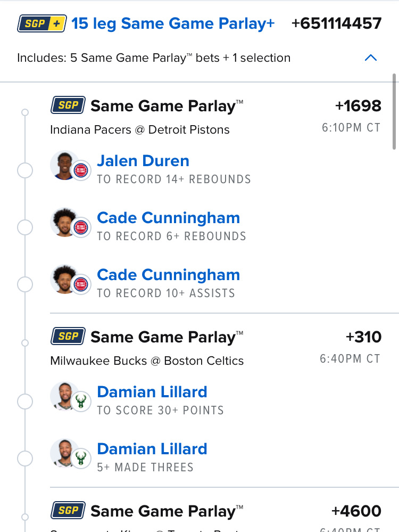Open Damian Lillard link for 30+ points
This screenshot has width=399, height=532.
[152, 392]
